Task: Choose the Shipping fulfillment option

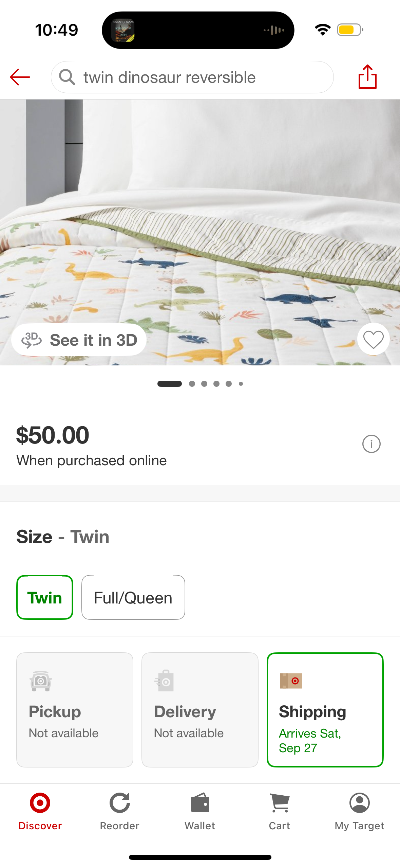Action: click(325, 710)
